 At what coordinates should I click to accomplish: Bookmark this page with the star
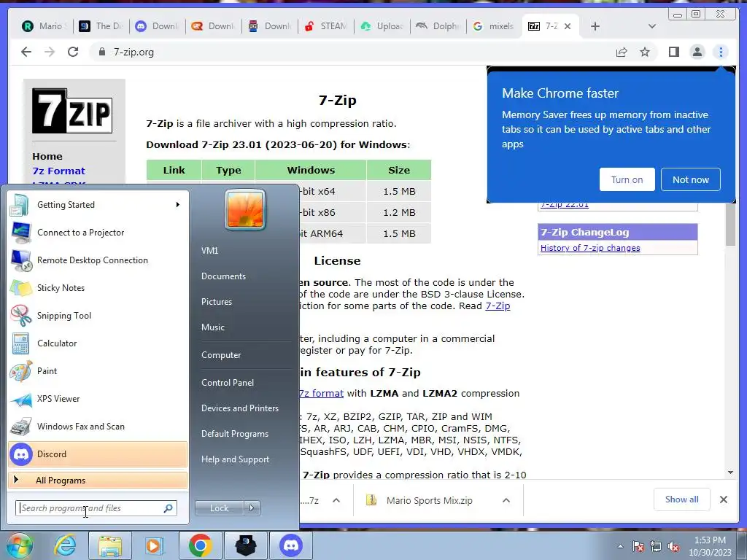click(x=645, y=52)
